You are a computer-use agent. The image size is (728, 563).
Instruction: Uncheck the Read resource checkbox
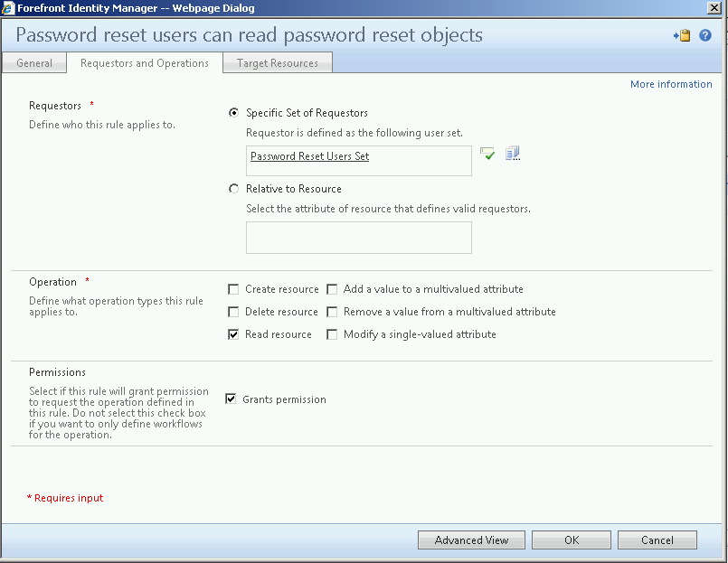tap(233, 334)
